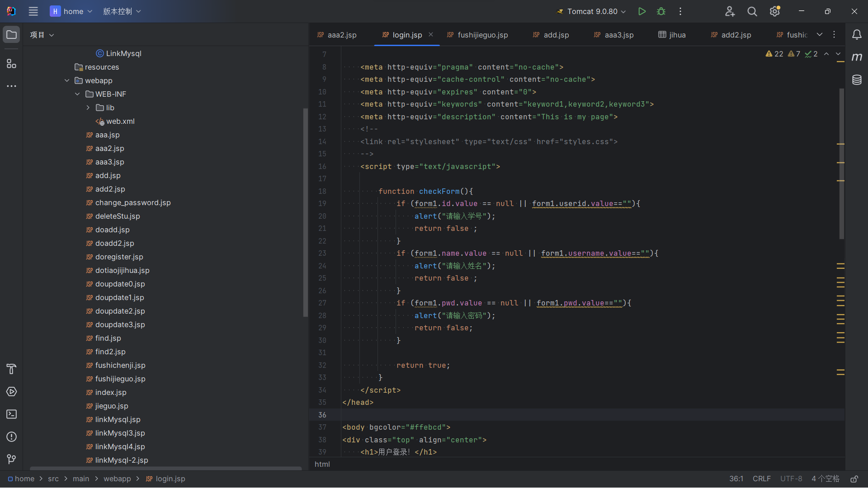Open the Database tool window
Image resolution: width=868 pixels, height=488 pixels.
857,80
